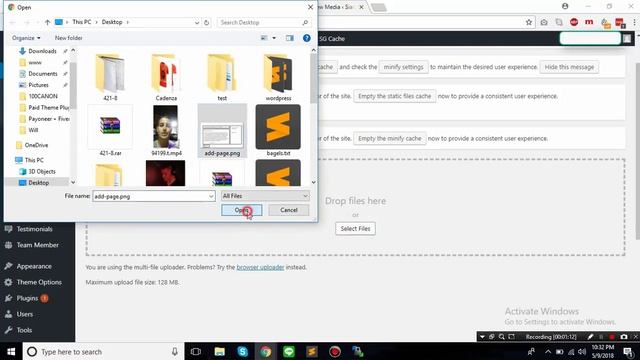Click the minify settings button
Viewport: 640px width, 360px height.
tap(403, 67)
